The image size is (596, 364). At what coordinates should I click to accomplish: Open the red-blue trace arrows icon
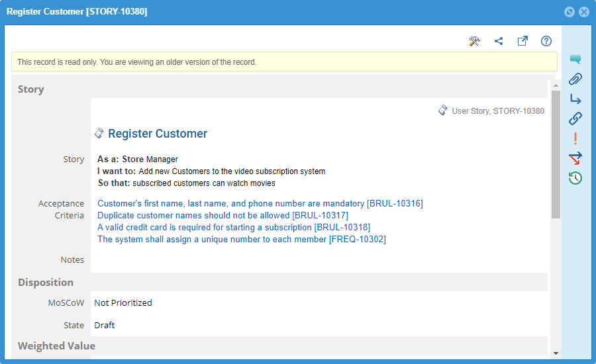point(575,158)
